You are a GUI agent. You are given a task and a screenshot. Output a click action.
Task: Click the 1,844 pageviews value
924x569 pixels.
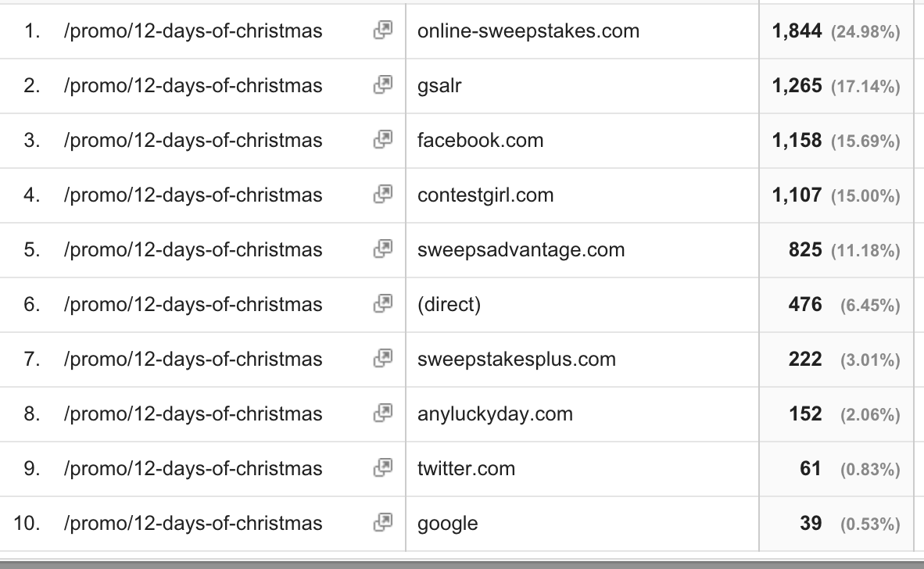[x=797, y=31]
